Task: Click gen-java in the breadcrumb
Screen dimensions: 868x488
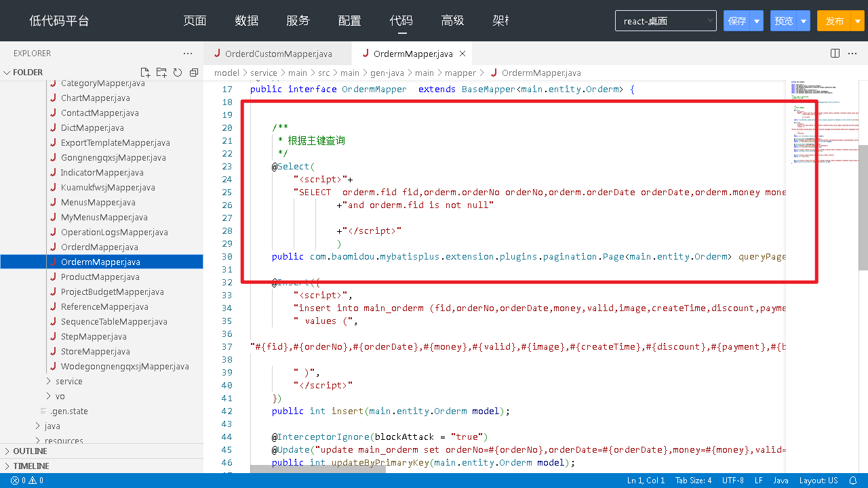Action: click(387, 73)
